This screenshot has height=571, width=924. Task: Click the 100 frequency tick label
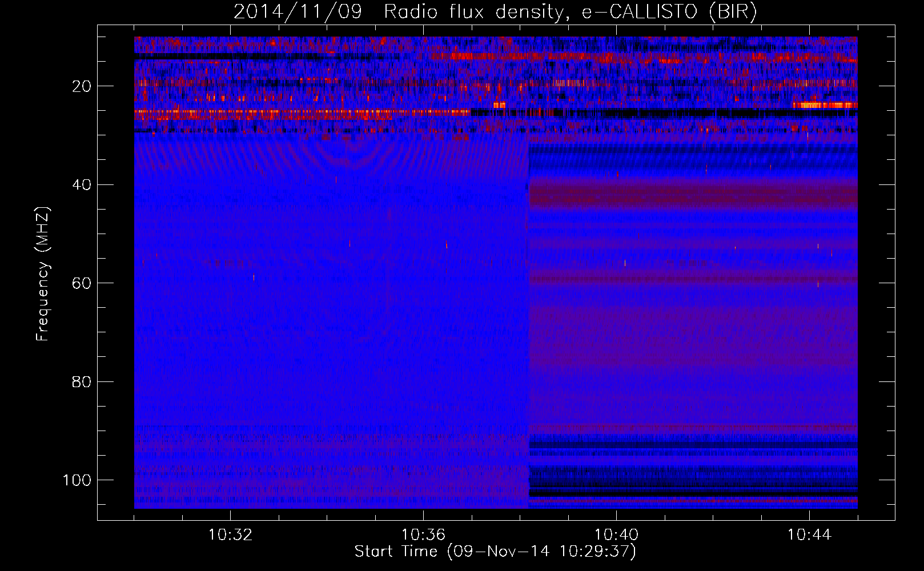pos(78,480)
